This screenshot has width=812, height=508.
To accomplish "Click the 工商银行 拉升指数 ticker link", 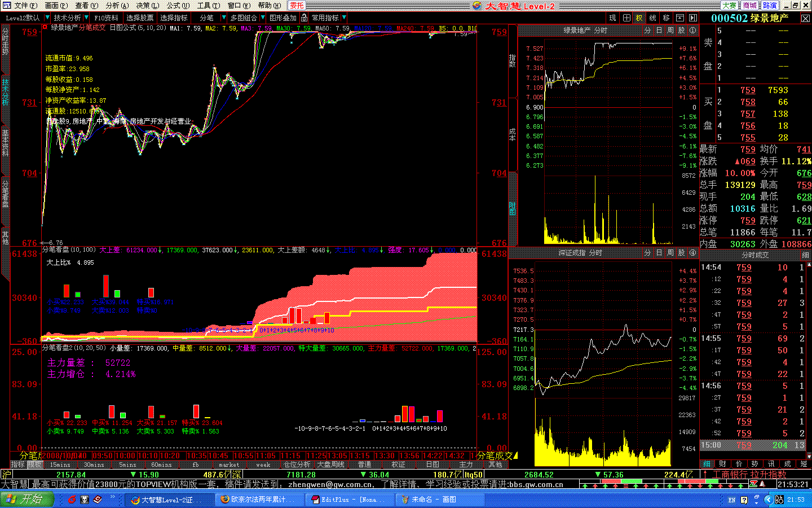I will [x=749, y=475].
